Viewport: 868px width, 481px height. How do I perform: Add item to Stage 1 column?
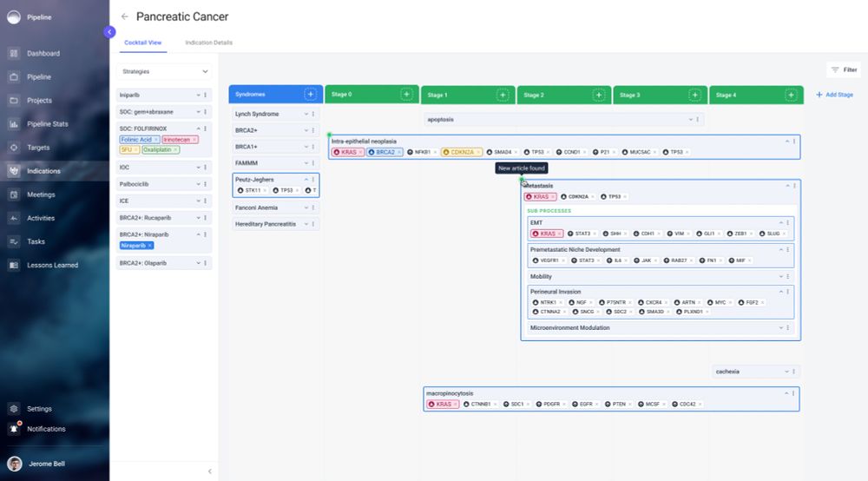coord(503,96)
